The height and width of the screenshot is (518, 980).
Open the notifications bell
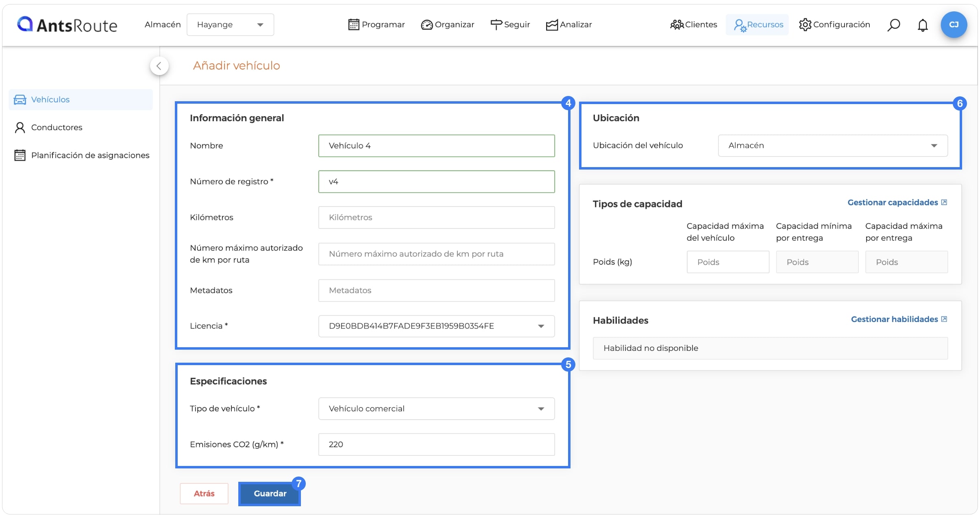(x=922, y=25)
